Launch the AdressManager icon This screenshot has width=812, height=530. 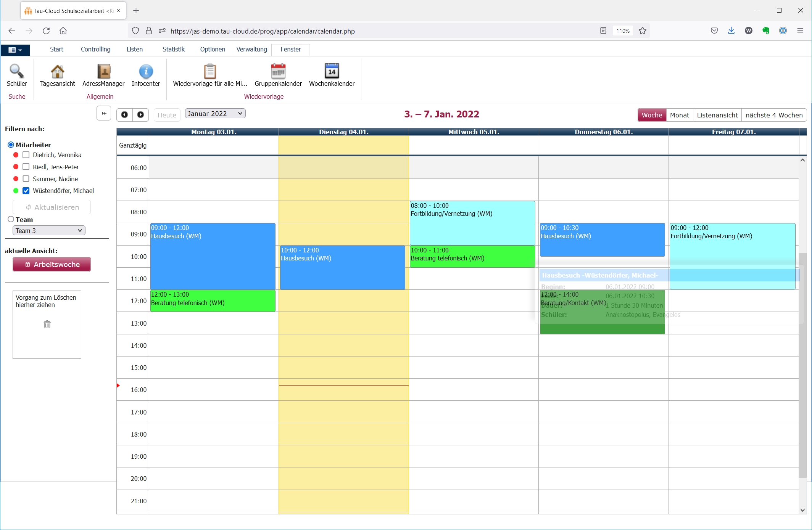point(103,71)
